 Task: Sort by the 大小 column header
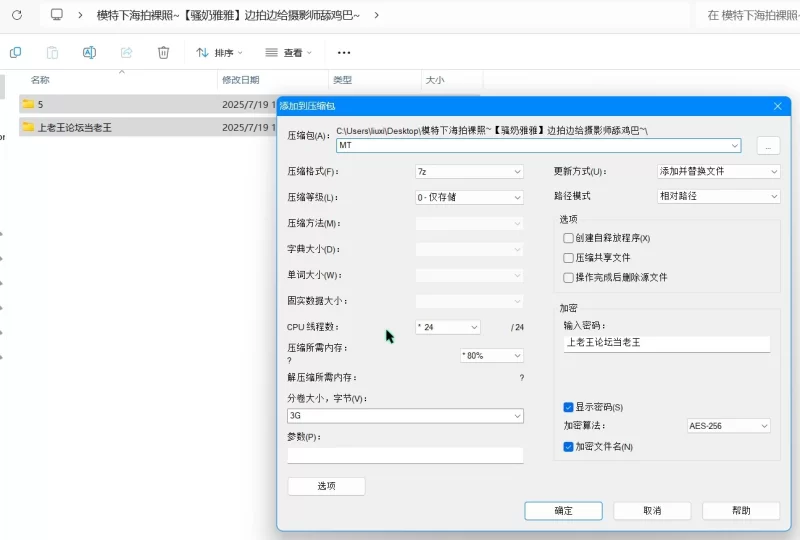435,80
